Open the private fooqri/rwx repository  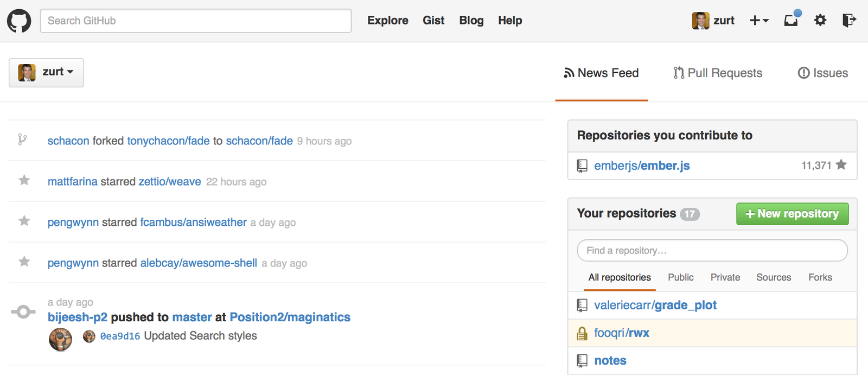[x=622, y=333]
